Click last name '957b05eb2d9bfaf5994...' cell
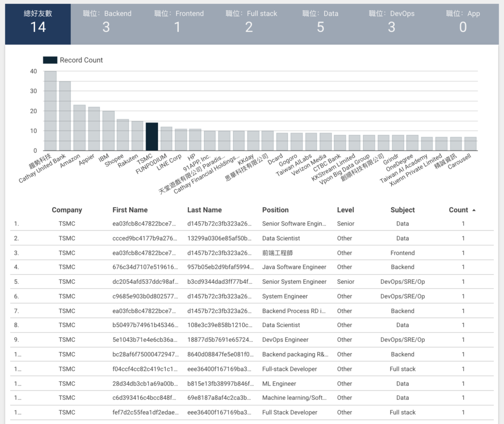 coord(220,267)
